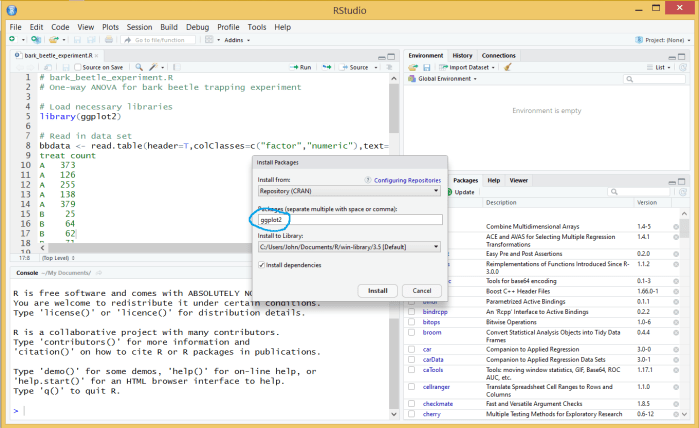This screenshot has width=699, height=428.
Task: Click the Open file folder icon in main toolbar
Action: [54, 40]
